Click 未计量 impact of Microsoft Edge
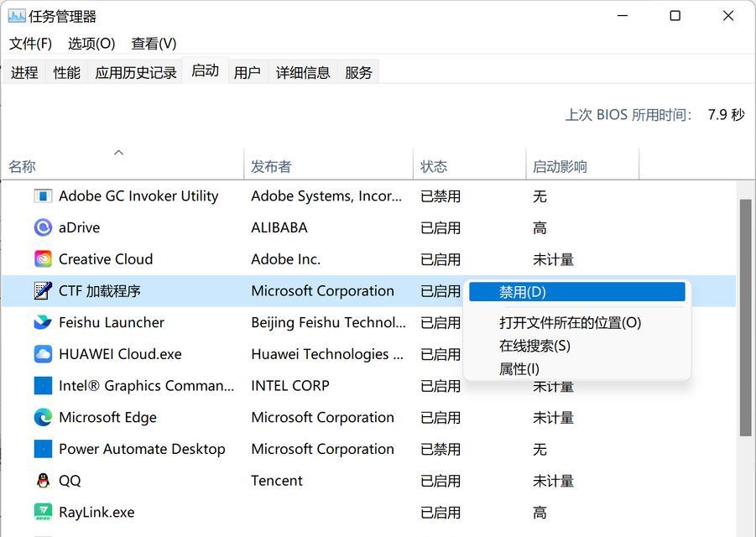The image size is (756, 537). point(553,418)
